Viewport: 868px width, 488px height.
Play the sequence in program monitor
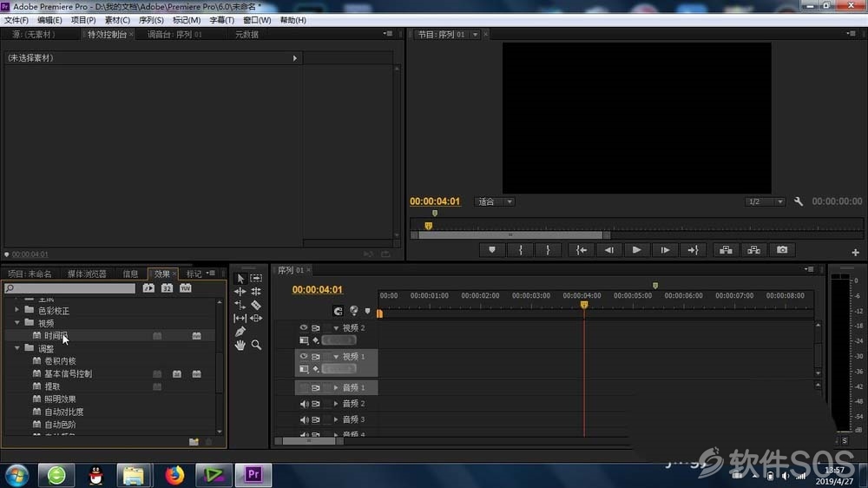coord(636,250)
